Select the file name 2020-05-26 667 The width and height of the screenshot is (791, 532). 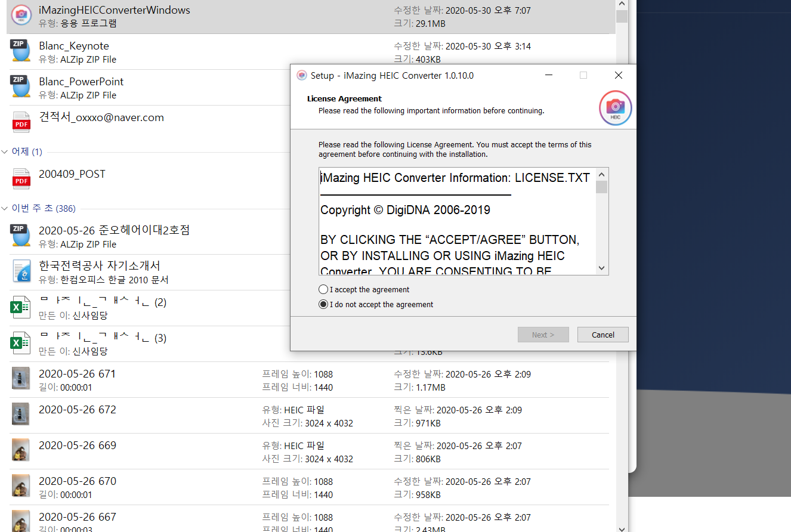78,517
